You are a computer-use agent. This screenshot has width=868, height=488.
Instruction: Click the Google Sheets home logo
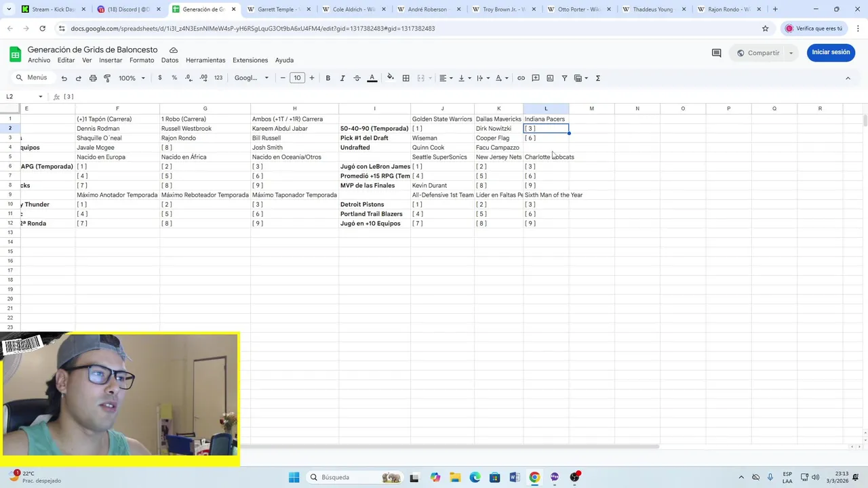(x=15, y=54)
